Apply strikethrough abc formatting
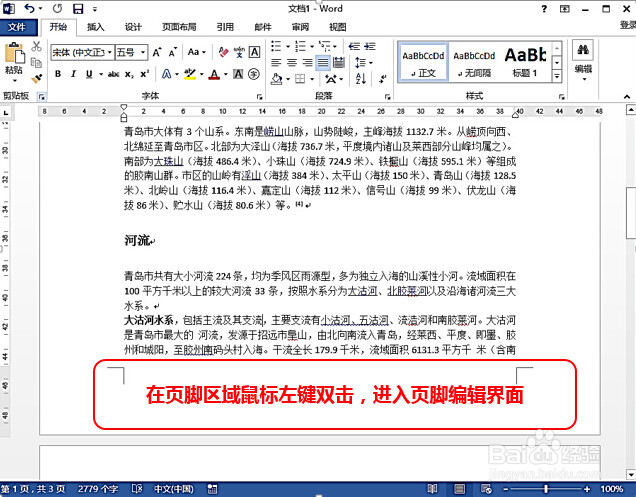This screenshot has width=636, height=497. click(113, 74)
